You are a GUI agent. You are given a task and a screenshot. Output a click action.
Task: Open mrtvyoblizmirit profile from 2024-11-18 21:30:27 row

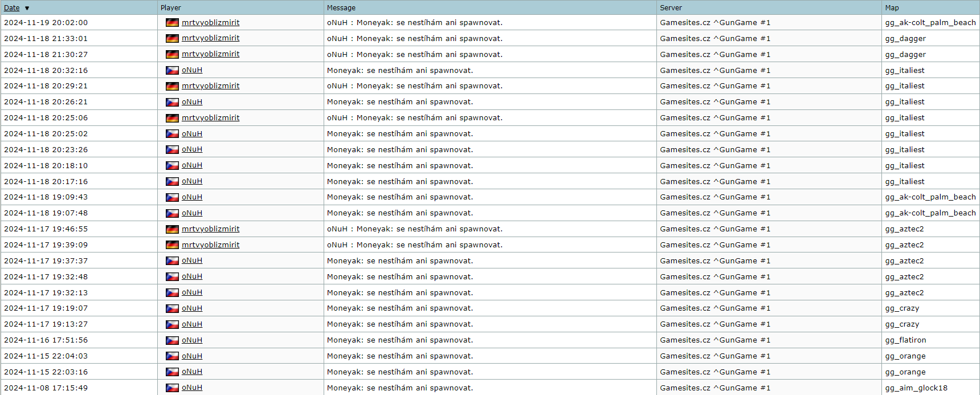(x=210, y=54)
